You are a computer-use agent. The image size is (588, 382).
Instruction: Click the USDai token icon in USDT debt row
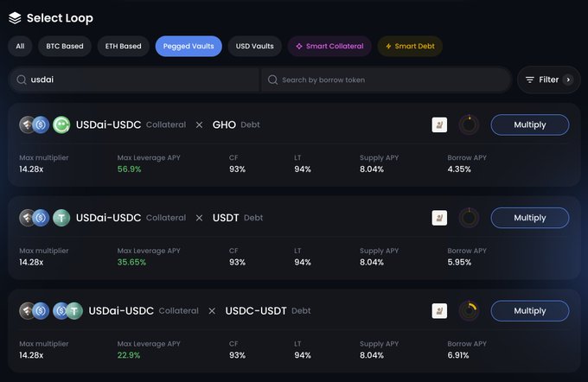point(27,218)
